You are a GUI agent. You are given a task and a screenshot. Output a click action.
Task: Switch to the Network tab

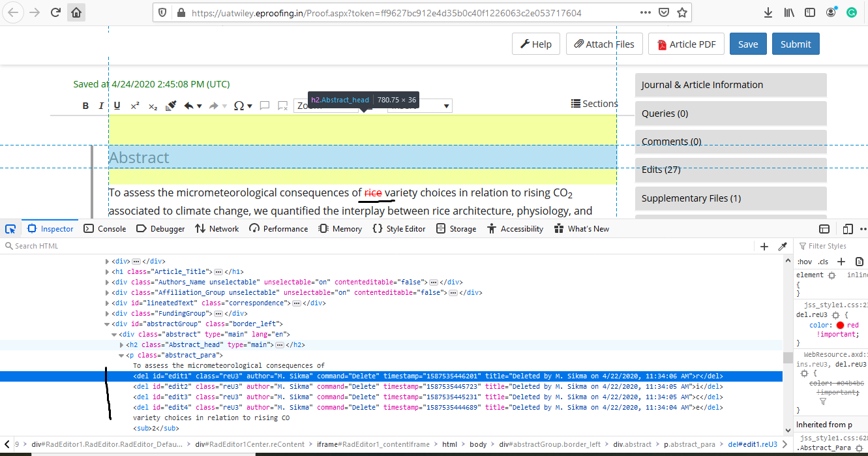coord(217,229)
